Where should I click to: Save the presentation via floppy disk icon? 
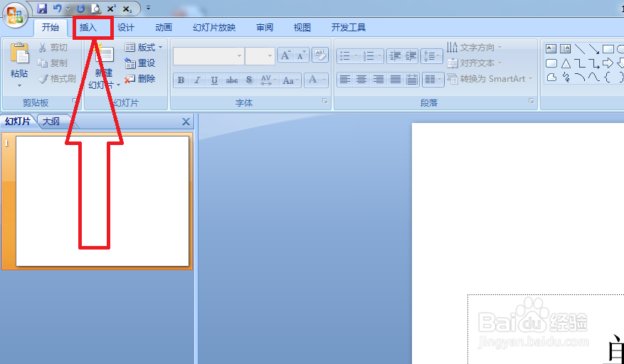tap(42, 9)
